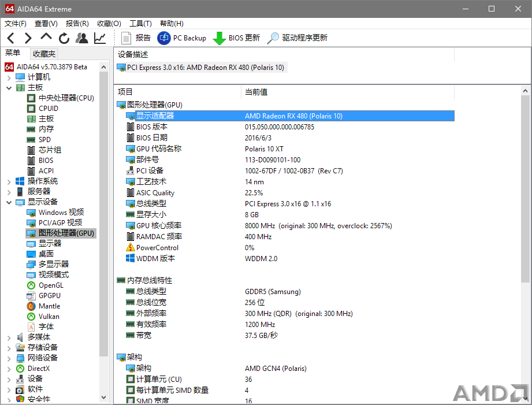Screen dimensions: 532x405
Task: Open PCI/AGP 视频 tree item
Action: (60, 223)
